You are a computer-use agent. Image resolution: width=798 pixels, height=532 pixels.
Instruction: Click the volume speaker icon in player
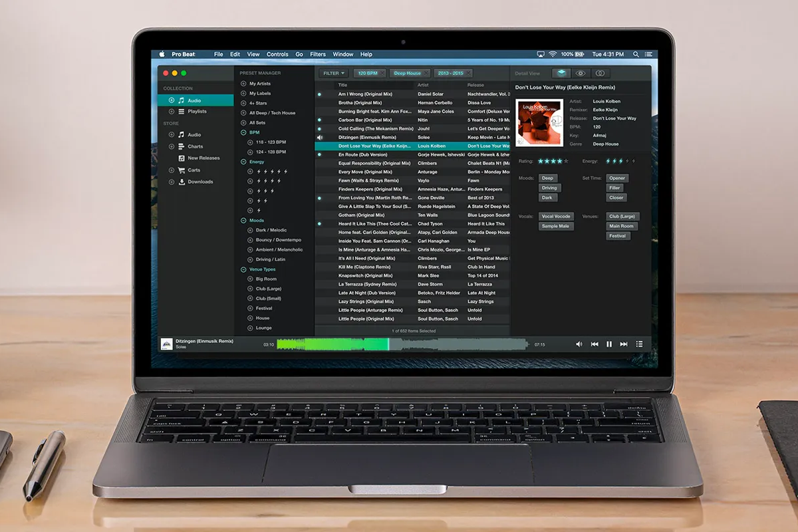[579, 344]
